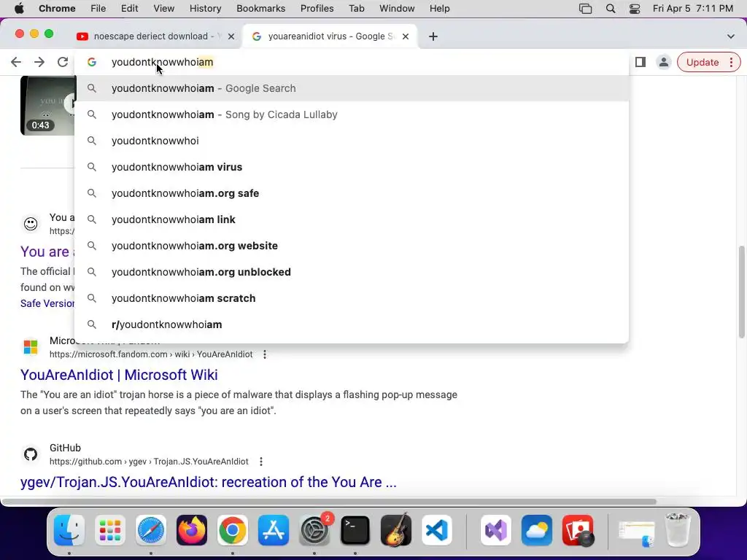
Task: Open Control Center in menu bar
Action: pos(635,8)
